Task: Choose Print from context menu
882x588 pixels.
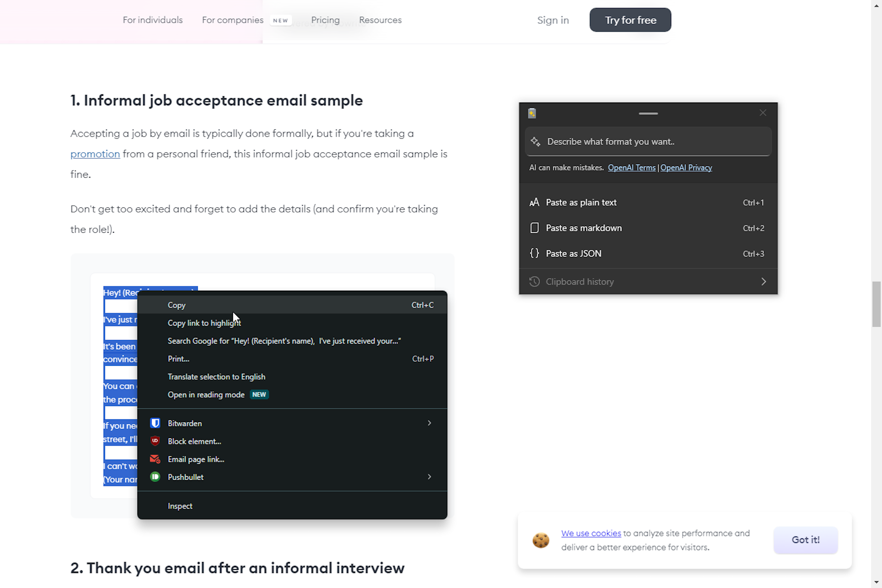Action: tap(292, 359)
